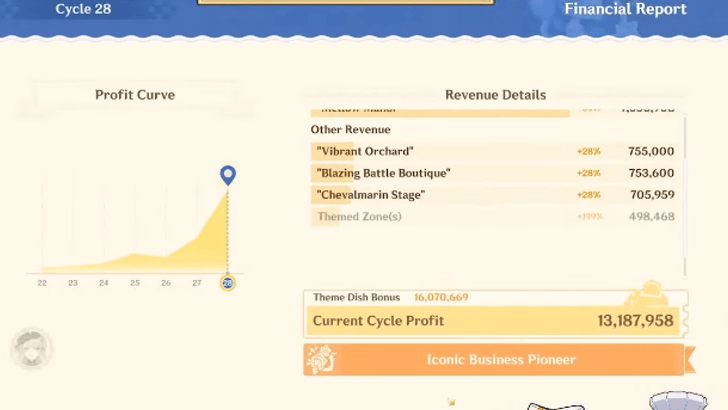Click the Themed Zone(s) revenue row
728x410 pixels.
coord(494,217)
